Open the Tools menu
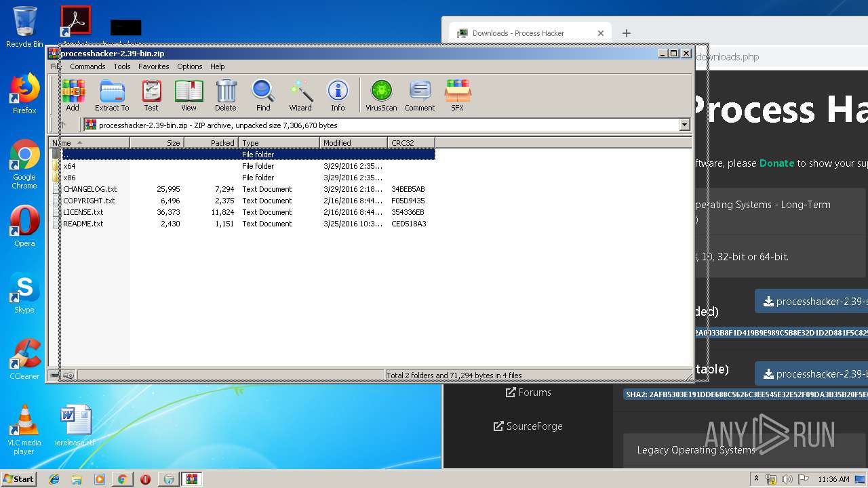 tap(122, 66)
